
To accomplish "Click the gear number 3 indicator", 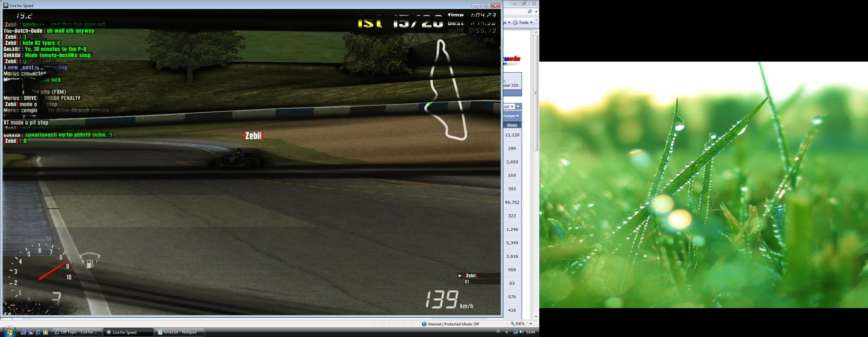I will click(56, 299).
